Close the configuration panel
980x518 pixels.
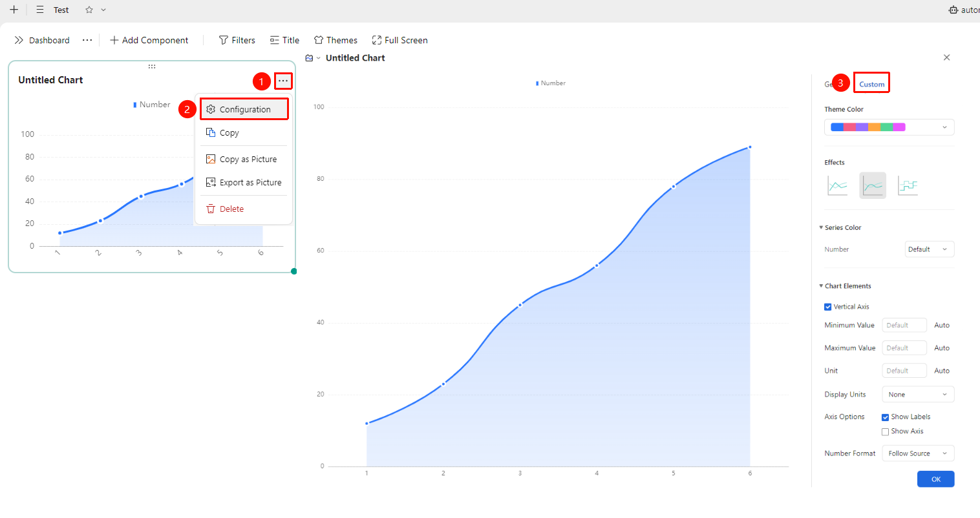click(946, 57)
